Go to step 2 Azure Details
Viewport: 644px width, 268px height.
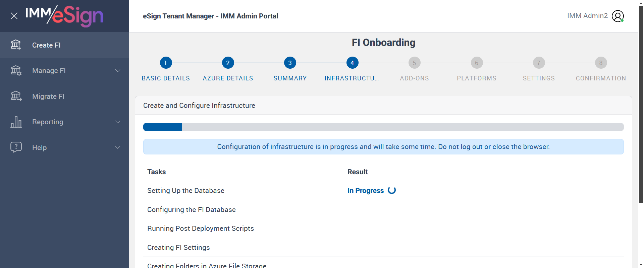[228, 63]
